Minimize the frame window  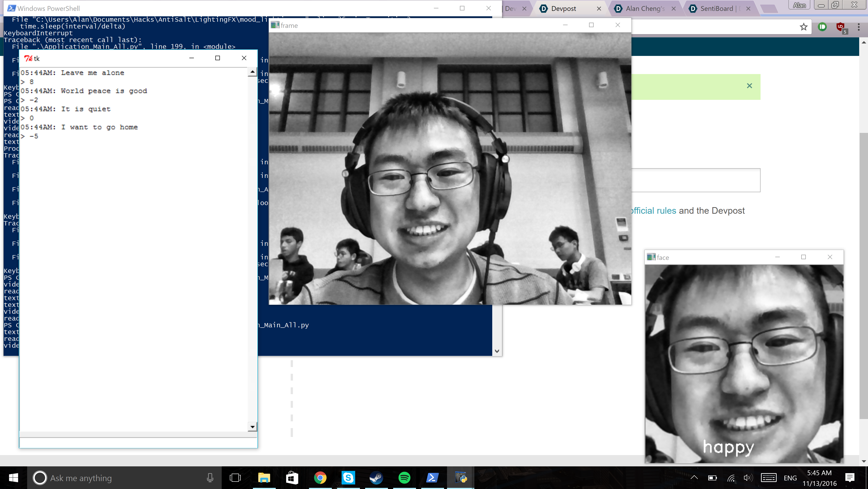565,25
